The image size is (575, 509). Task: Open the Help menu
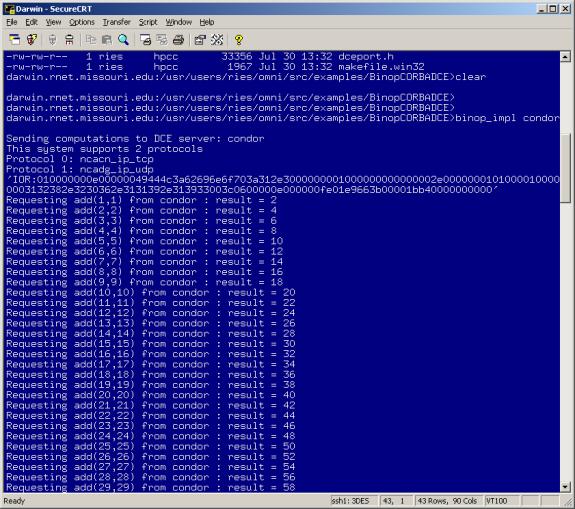pos(207,22)
